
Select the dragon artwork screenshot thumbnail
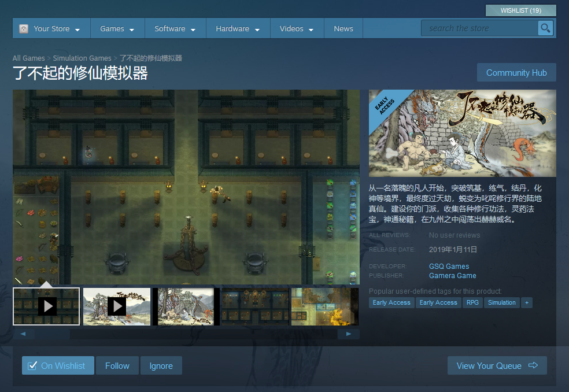click(186, 306)
